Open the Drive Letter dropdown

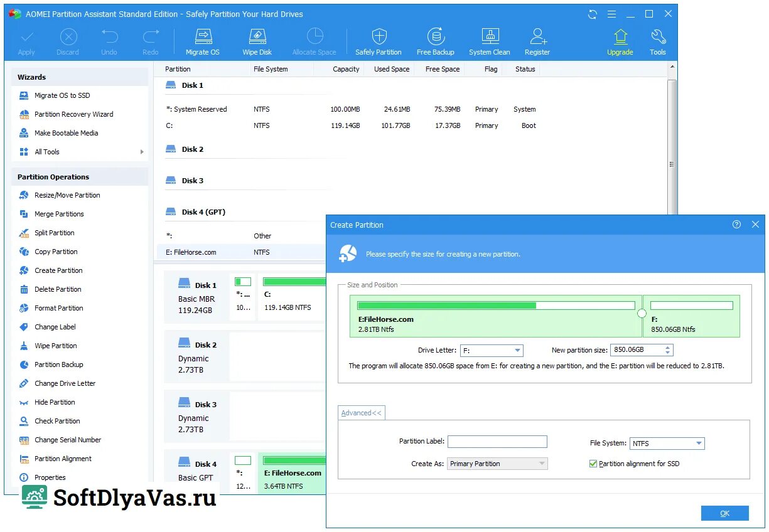[x=492, y=350]
